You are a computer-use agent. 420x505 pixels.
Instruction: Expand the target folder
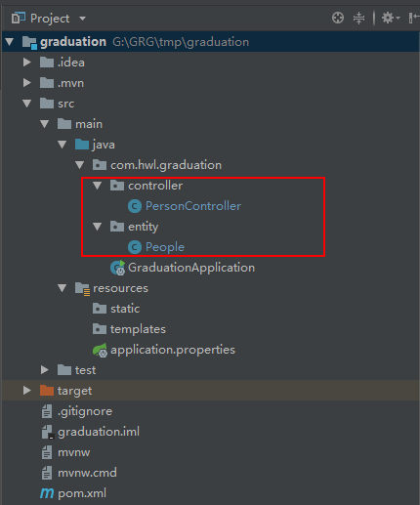click(27, 391)
